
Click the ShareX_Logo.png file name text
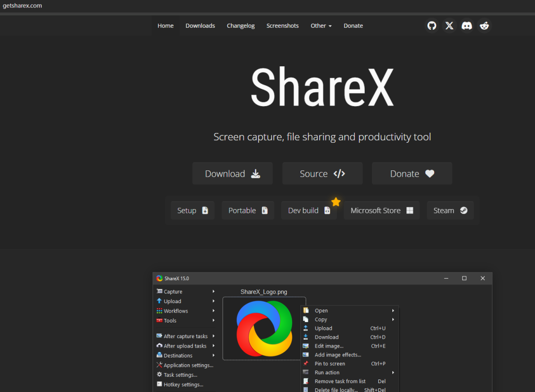(264, 292)
